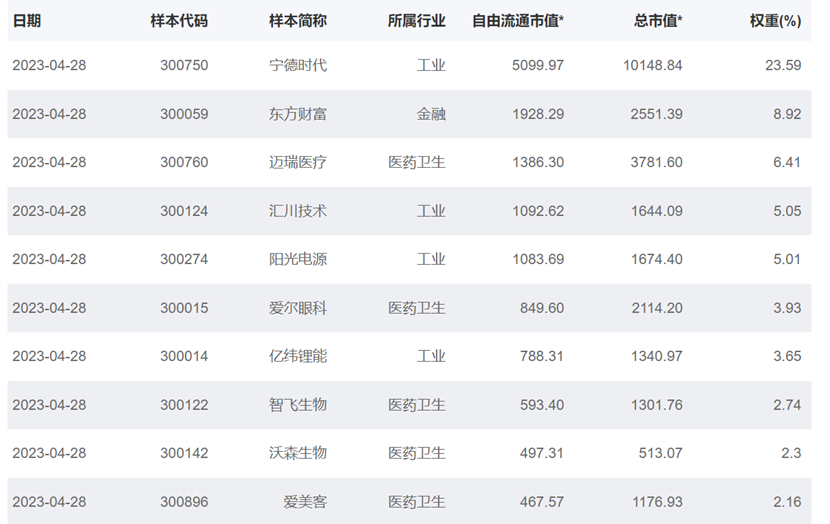Select stock code 300760
The width and height of the screenshot is (830, 524).
coord(184,162)
